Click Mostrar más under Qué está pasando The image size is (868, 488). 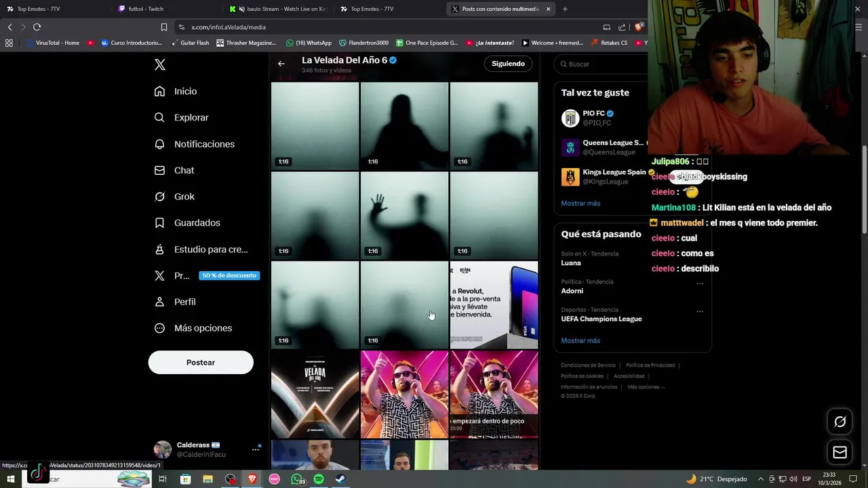tap(580, 341)
